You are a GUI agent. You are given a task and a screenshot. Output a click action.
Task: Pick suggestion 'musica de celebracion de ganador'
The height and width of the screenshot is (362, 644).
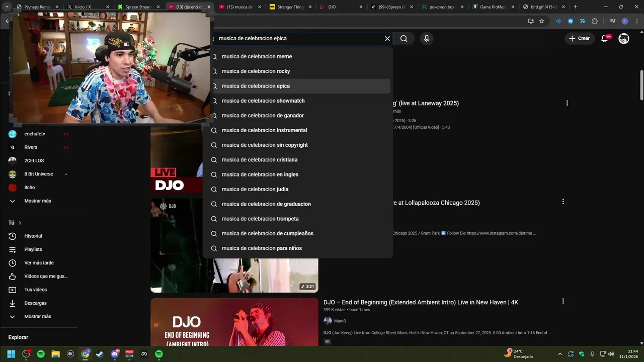[297, 116]
